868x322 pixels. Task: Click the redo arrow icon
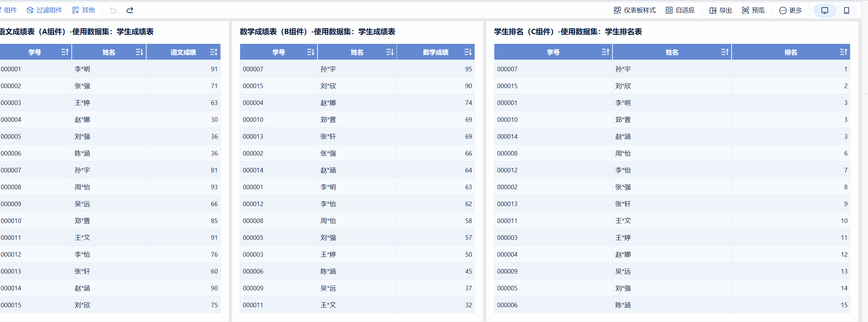click(130, 10)
